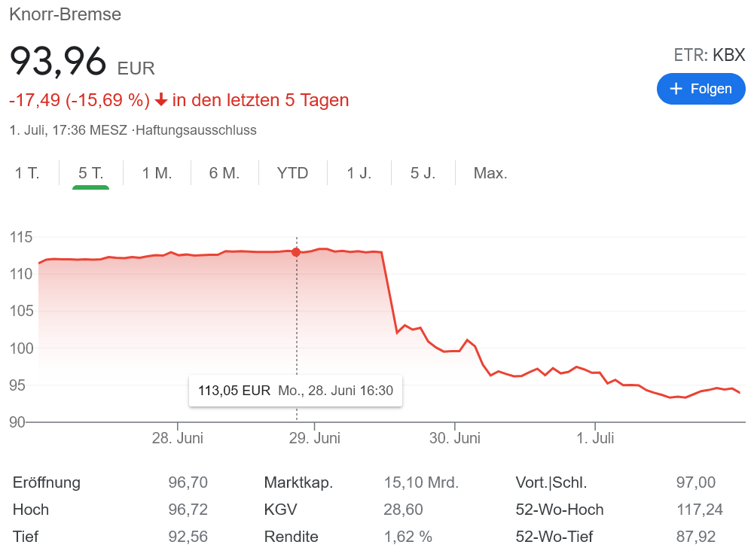The image size is (751, 560).
Task: Switch to the 1 M. chart range
Action: pyautogui.click(x=157, y=173)
